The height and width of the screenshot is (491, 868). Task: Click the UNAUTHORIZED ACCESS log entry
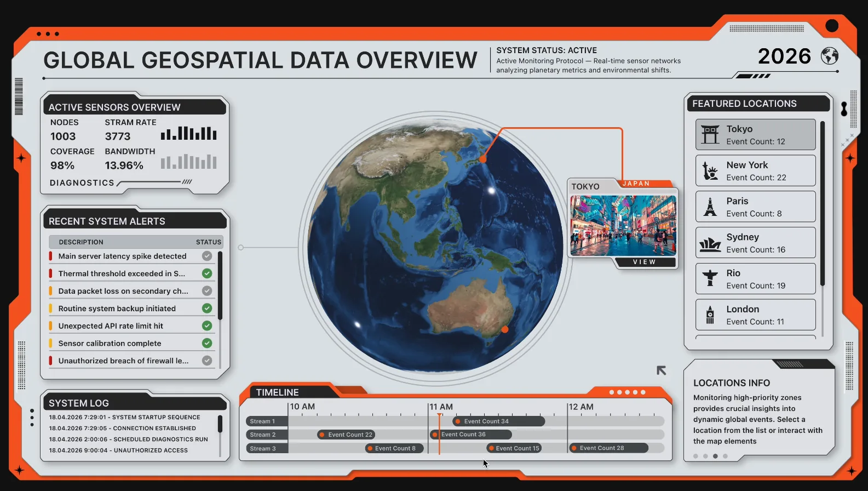click(x=118, y=450)
